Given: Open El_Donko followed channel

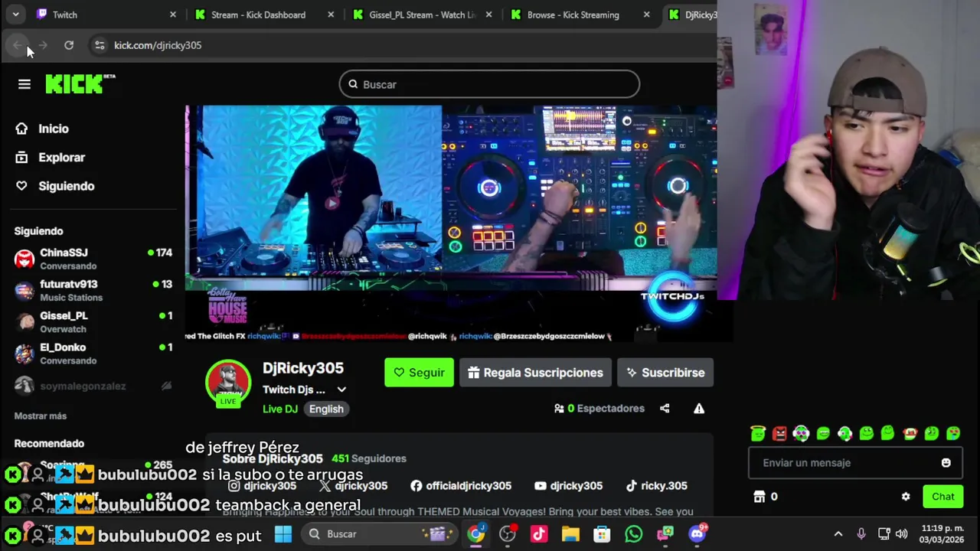Looking at the screenshot, I should pyautogui.click(x=93, y=354).
